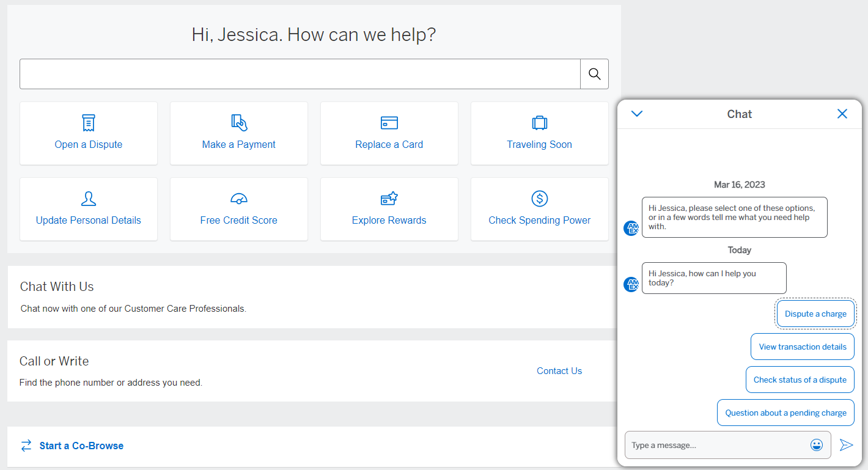Viewport: 868px width, 470px height.
Task: Click the Make a Payment label
Action: 239,145
